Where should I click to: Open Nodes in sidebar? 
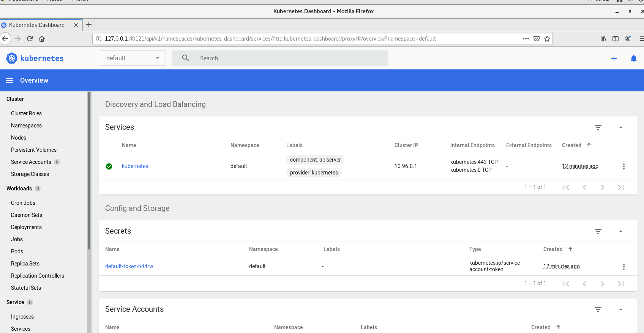pos(19,138)
